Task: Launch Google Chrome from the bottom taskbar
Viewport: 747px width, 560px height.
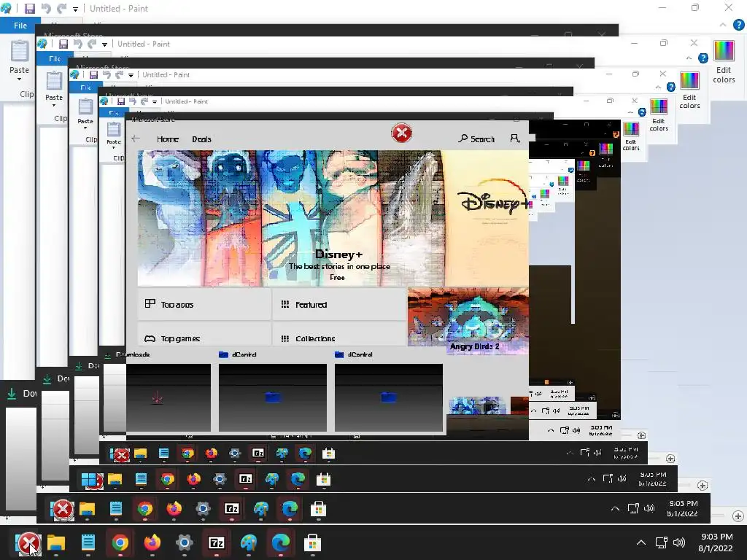Action: point(120,542)
